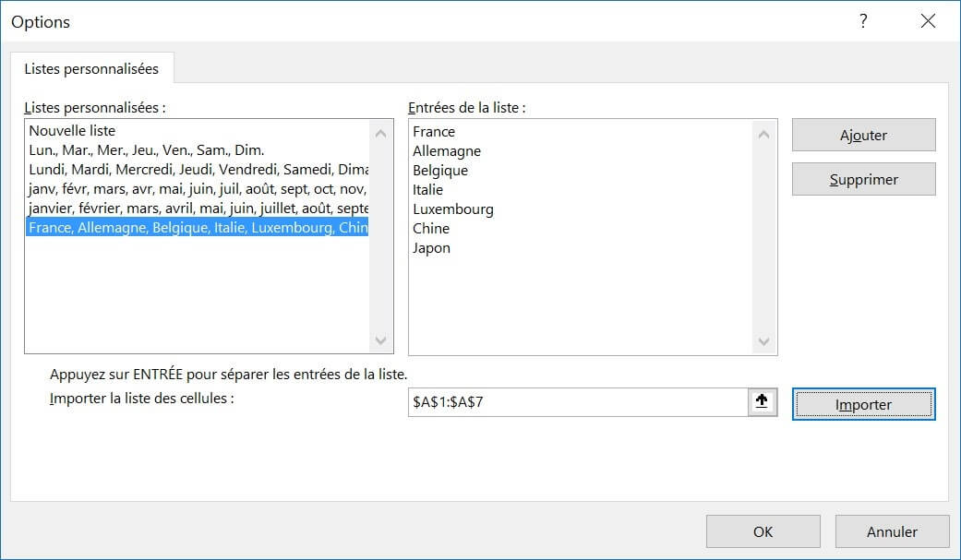Select the janv, févr, mars list row
Image resolution: width=961 pixels, height=560 pixels.
click(198, 189)
